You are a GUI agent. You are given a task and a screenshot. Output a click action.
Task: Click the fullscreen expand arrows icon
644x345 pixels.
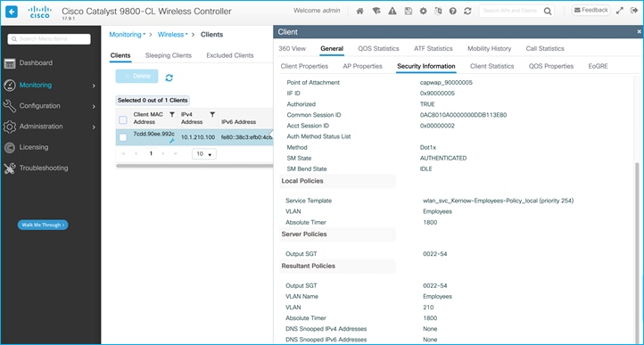coord(620,11)
